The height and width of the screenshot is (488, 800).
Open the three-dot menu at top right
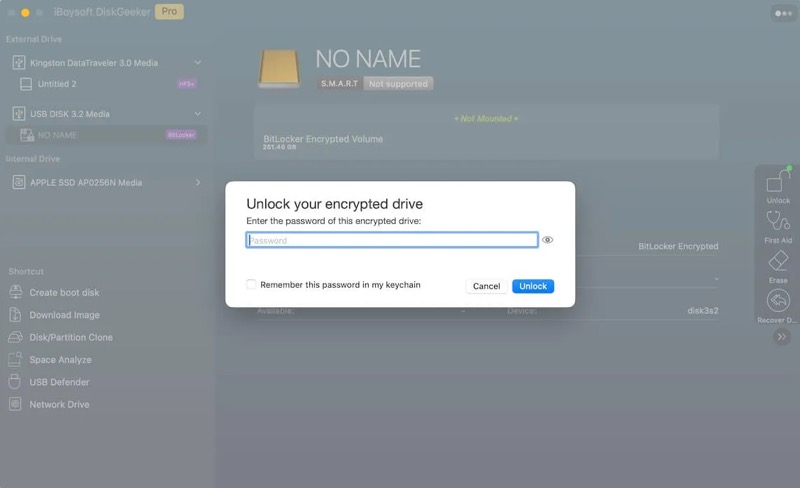783,13
